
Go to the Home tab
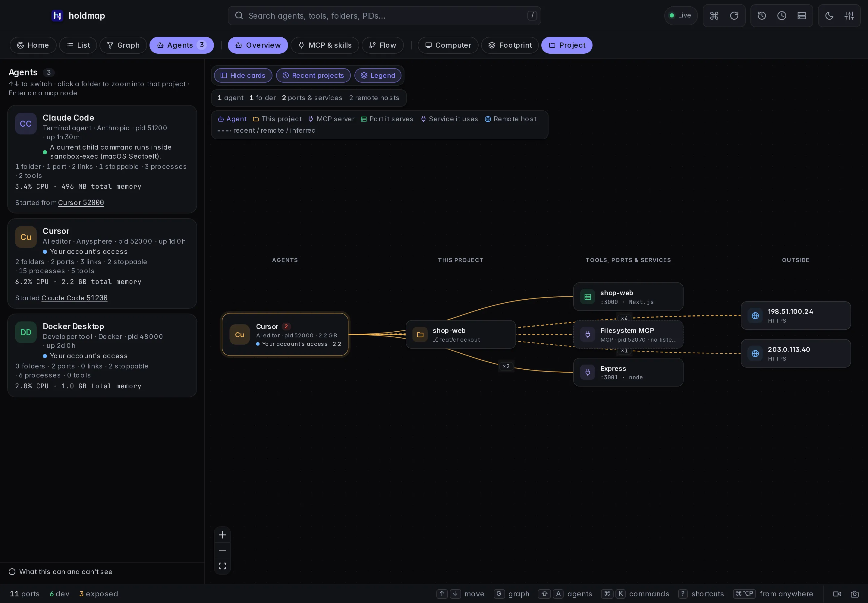point(33,45)
